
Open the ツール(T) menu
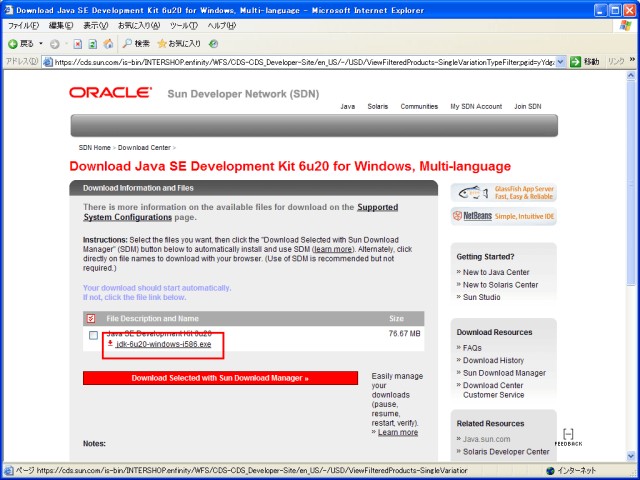click(184, 26)
